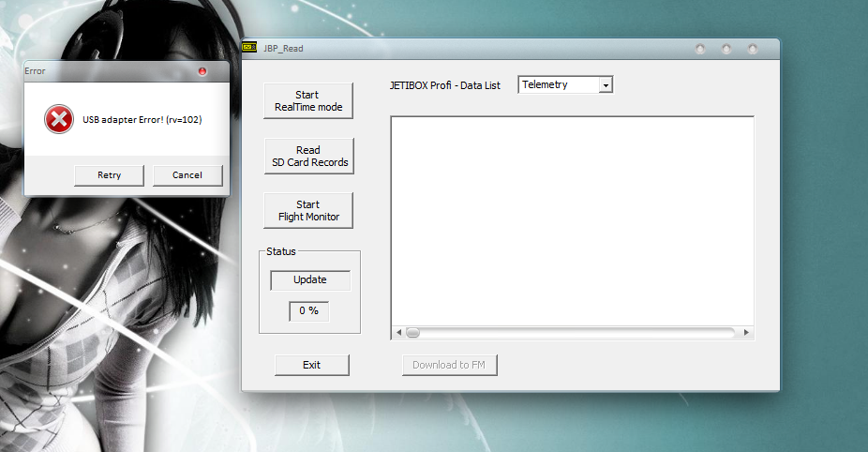Retry the USB adapter connection
The width and height of the screenshot is (868, 452).
109,175
